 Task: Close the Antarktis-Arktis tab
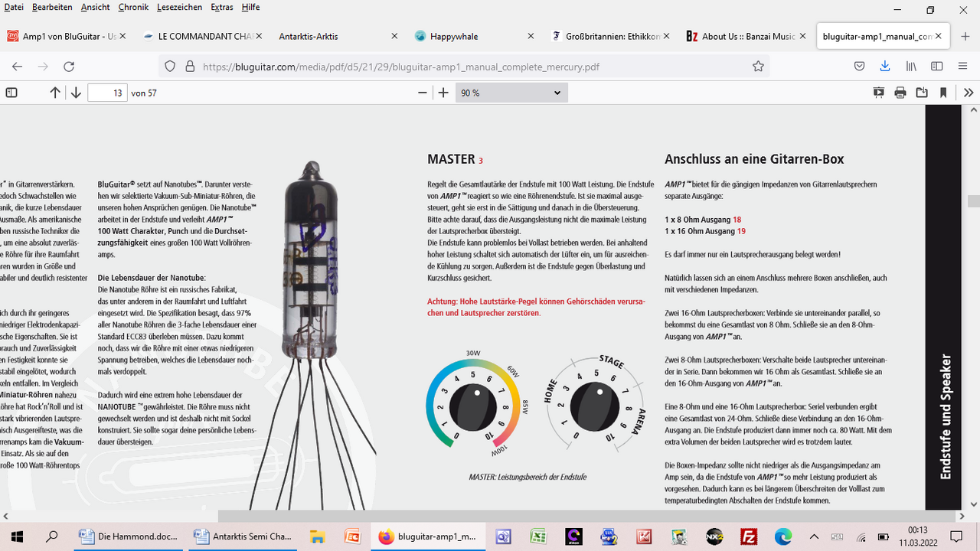(x=395, y=36)
